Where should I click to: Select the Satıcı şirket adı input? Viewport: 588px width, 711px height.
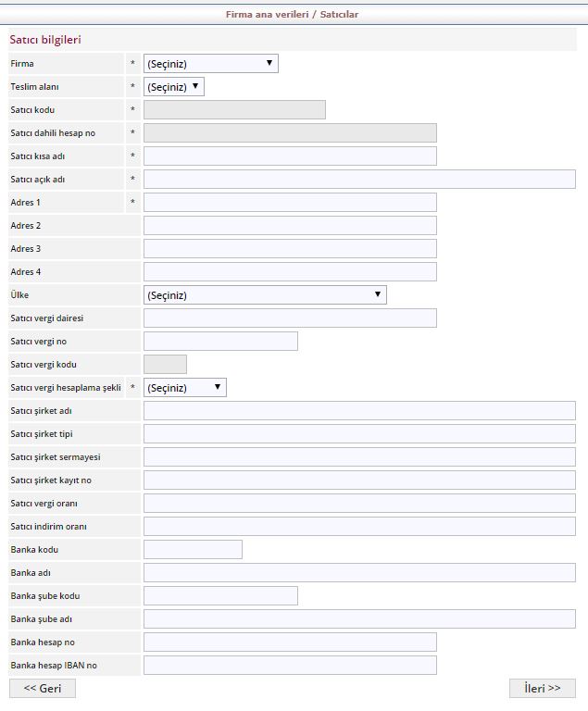(359, 411)
